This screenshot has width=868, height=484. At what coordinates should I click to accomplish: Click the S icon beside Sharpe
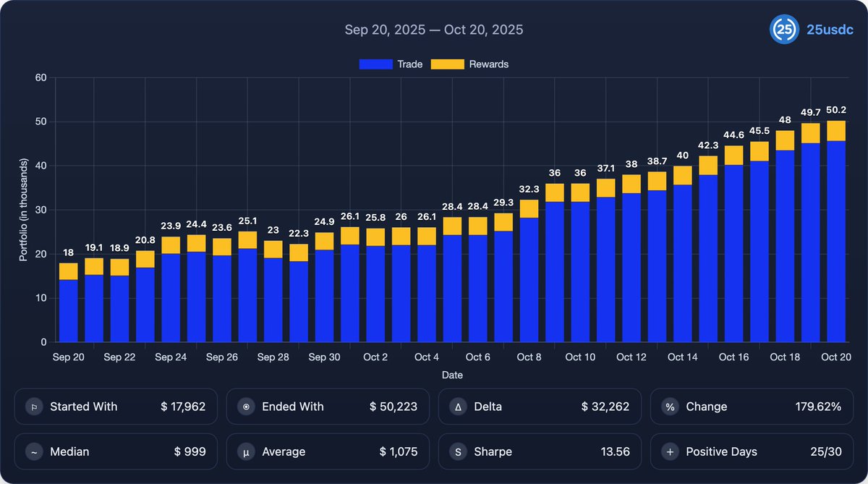tap(458, 451)
